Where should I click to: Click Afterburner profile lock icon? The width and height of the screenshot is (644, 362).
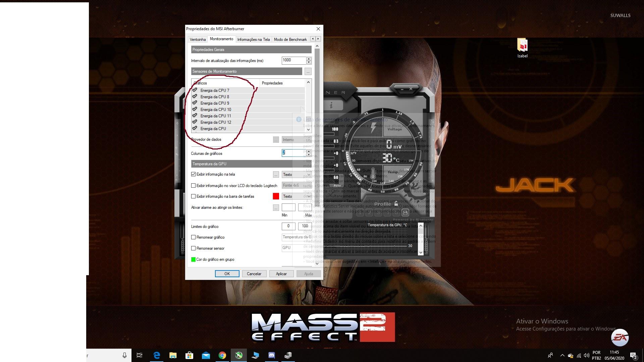pyautogui.click(x=396, y=203)
